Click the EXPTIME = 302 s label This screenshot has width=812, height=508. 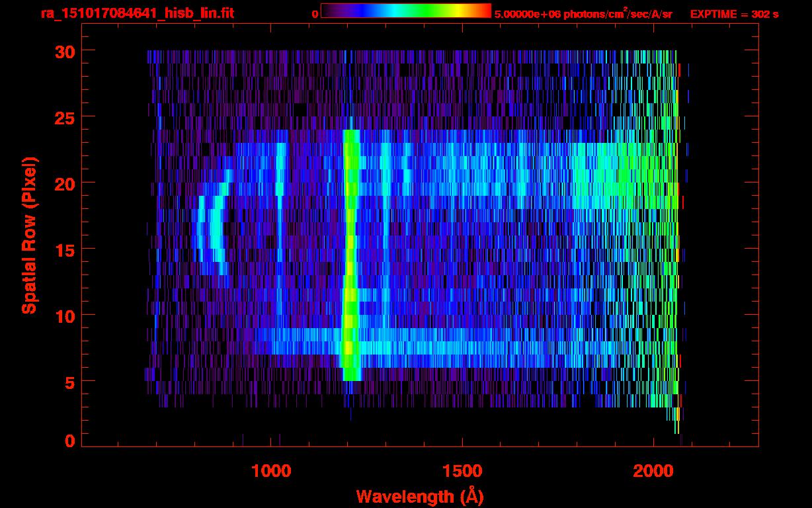point(734,14)
